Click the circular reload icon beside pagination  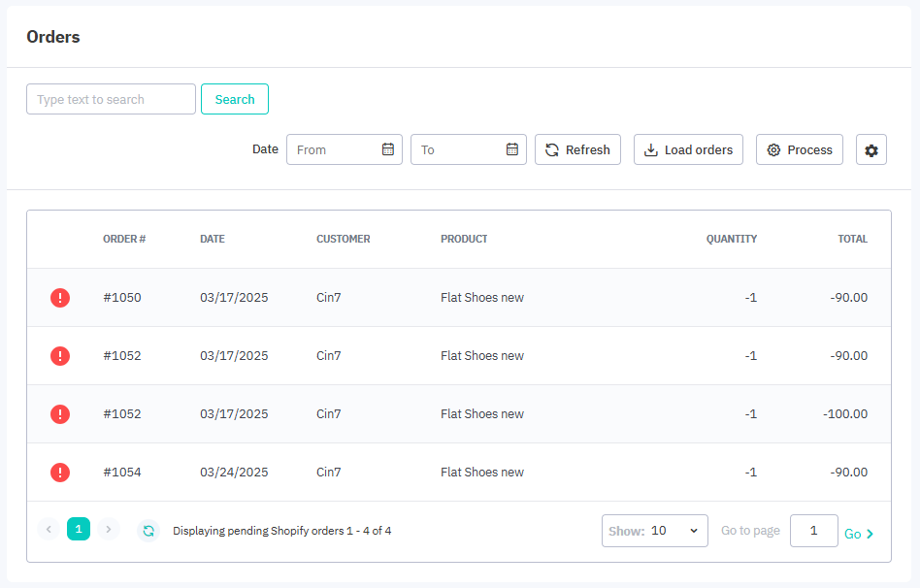[148, 531]
